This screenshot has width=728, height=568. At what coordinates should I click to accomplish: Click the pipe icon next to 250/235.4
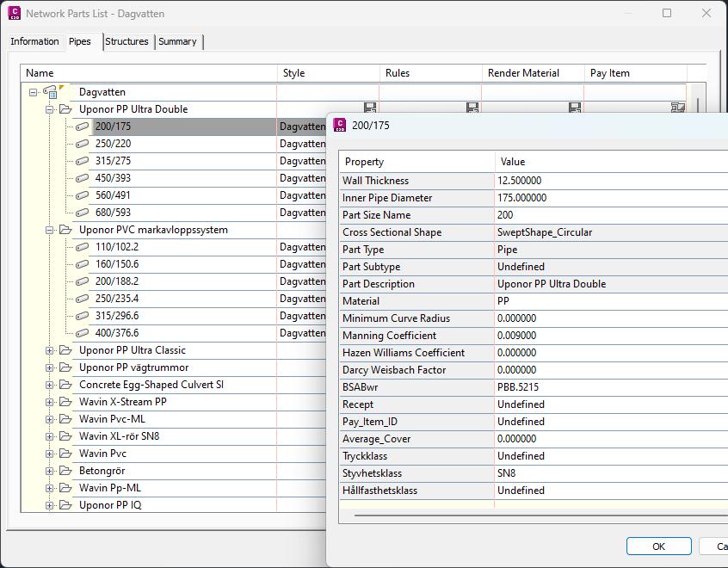pyautogui.click(x=82, y=298)
